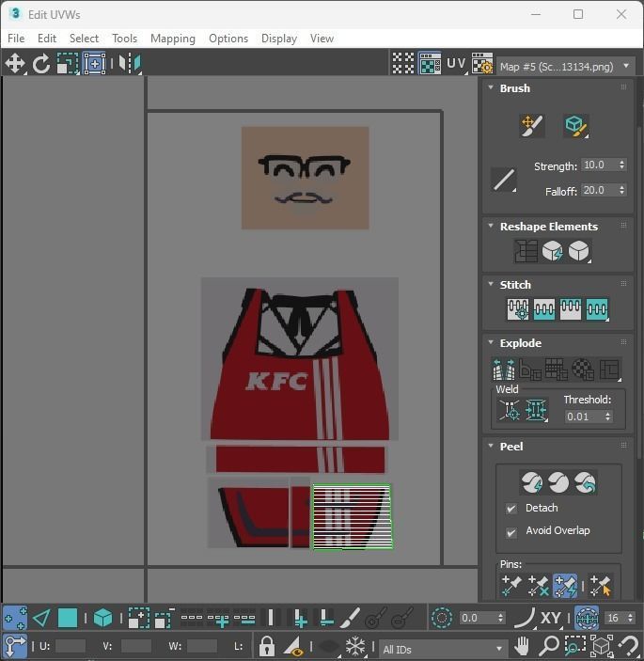Click the Pin Selected icon
Viewport: 644px width, 661px height.
[x=512, y=586]
